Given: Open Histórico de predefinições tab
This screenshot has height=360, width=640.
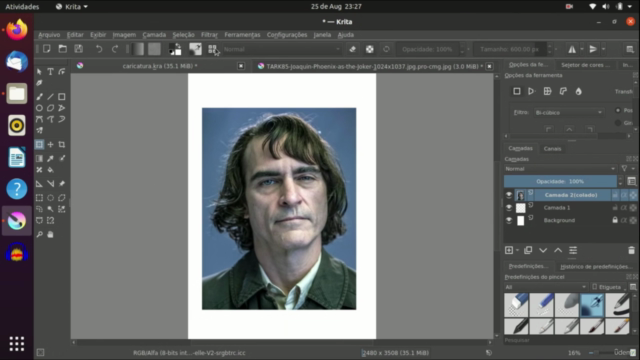Looking at the screenshot, I should 596,267.
